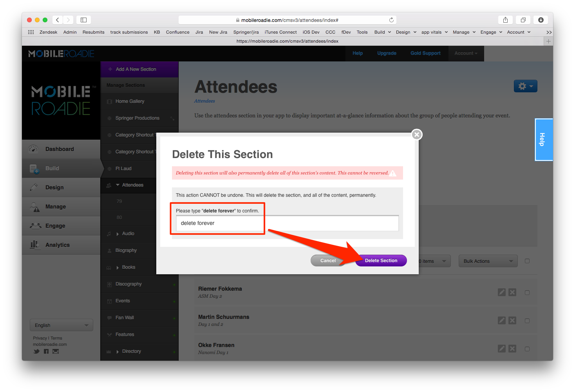This screenshot has width=575, height=392.
Task: Toggle the select-all checkbox beside Bulk Actions
Action: point(527,261)
